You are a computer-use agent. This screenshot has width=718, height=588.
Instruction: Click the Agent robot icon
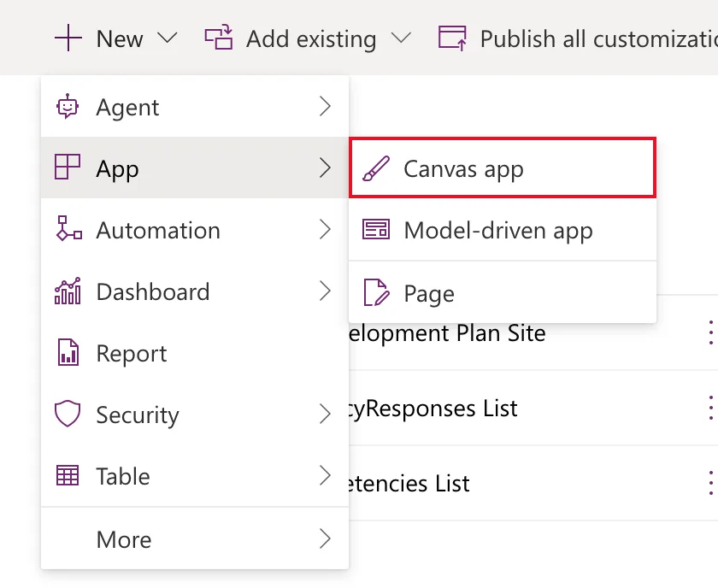click(x=68, y=106)
